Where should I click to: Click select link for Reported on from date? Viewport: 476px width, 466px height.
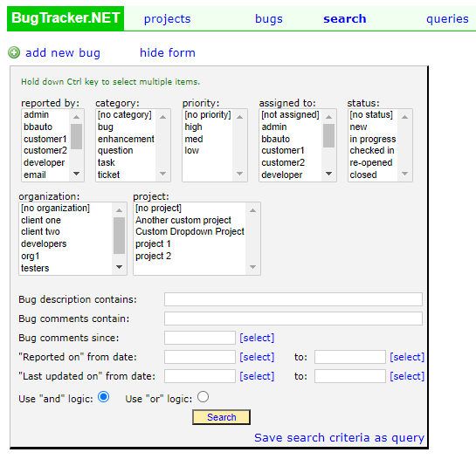coord(257,357)
